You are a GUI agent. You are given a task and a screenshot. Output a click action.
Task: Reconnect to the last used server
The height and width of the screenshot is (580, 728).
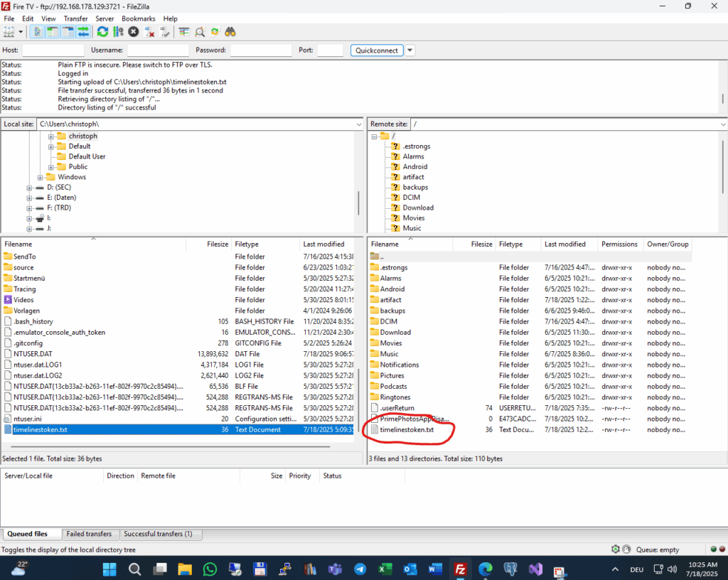click(x=164, y=32)
